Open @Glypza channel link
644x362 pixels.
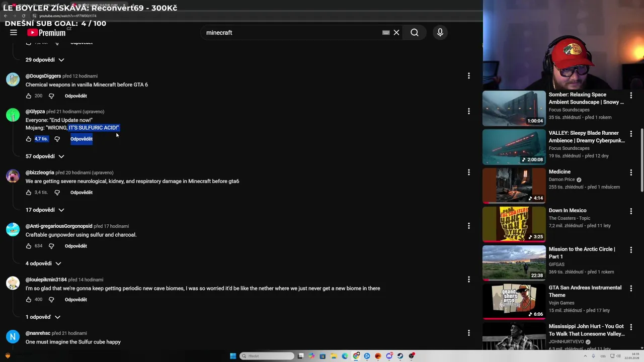35,112
